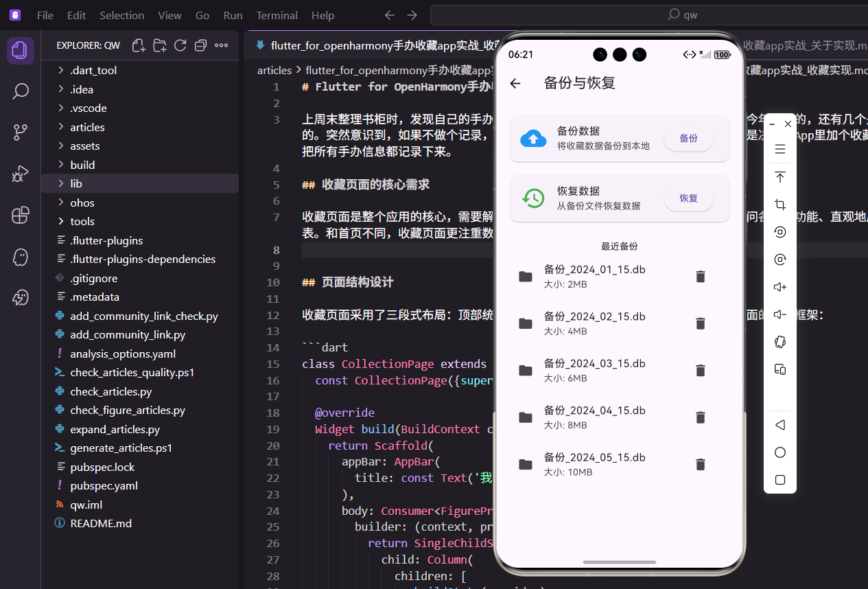Open the Terminal menu
868x589 pixels.
click(x=277, y=15)
